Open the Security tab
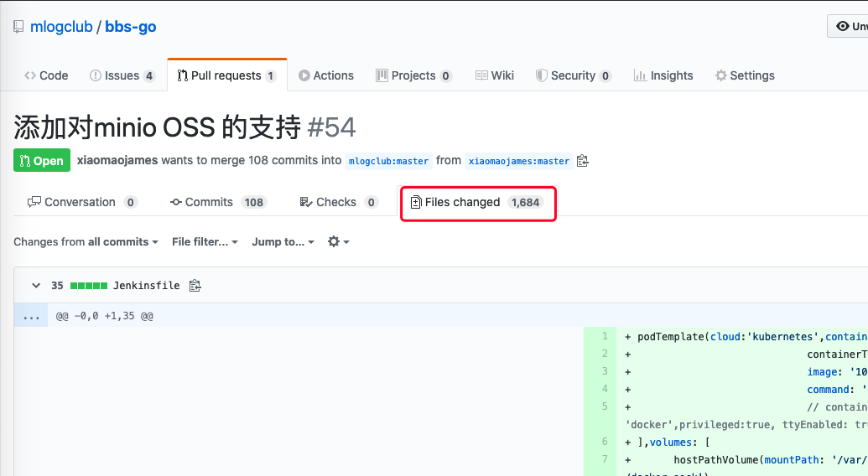The height and width of the screenshot is (476, 868). (574, 75)
